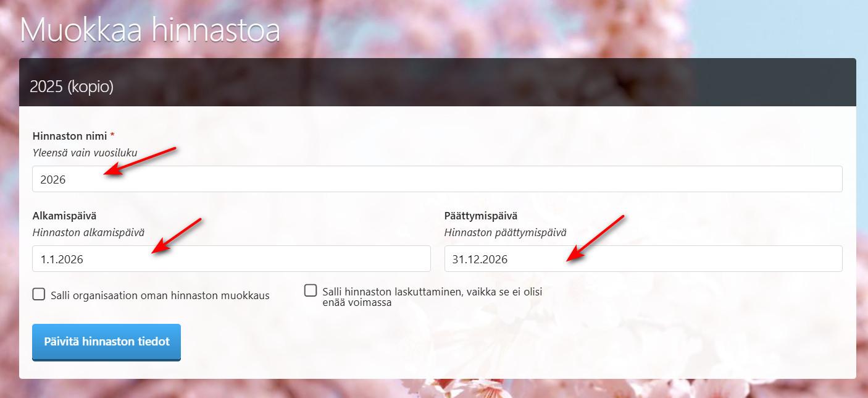Viewport: 868px width, 398px height.
Task: Click the red arrow pointing at 2026
Action: (140, 161)
